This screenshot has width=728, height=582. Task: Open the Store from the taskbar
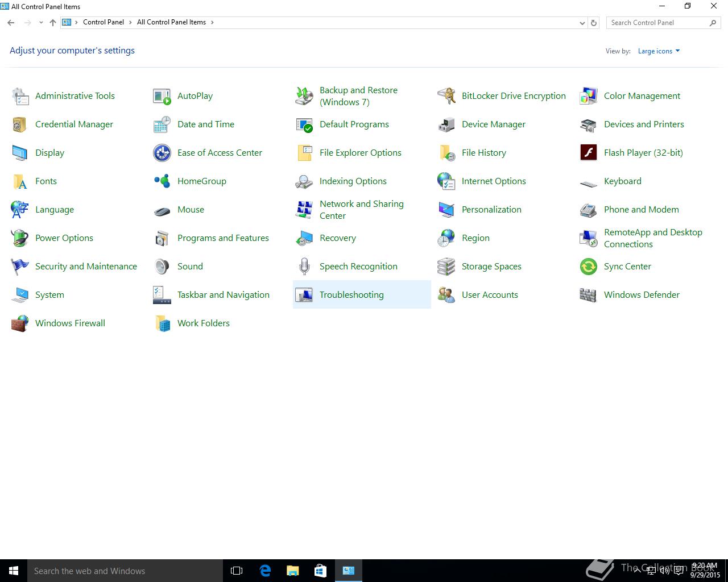click(x=320, y=571)
